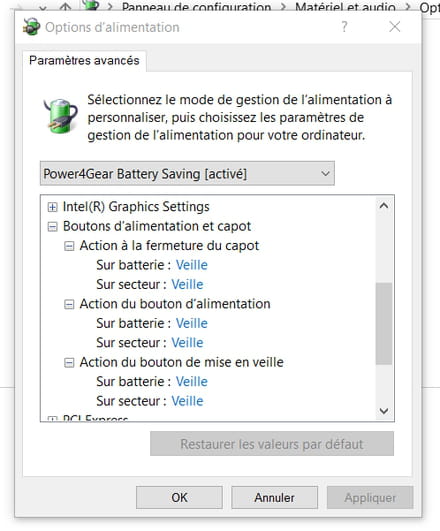Screen dimensions: 440x531
Task: Expand Intel(R) Graphics Settings node
Action: [52, 207]
